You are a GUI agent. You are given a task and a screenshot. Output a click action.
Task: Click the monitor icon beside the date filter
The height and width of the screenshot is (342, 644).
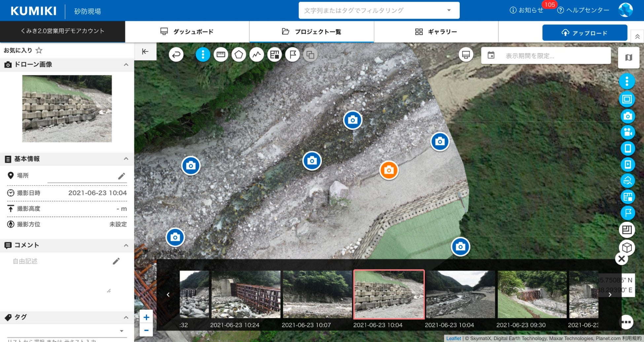466,55
